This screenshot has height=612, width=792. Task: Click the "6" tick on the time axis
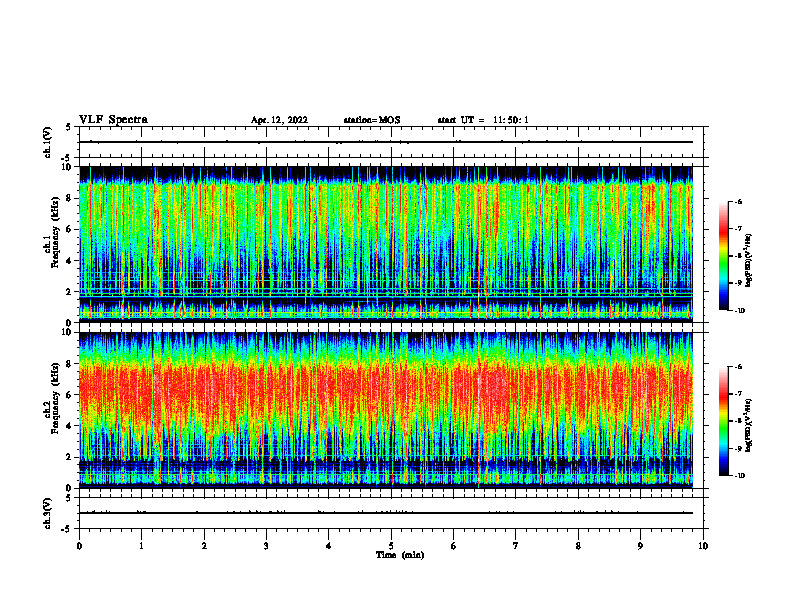coord(454,546)
